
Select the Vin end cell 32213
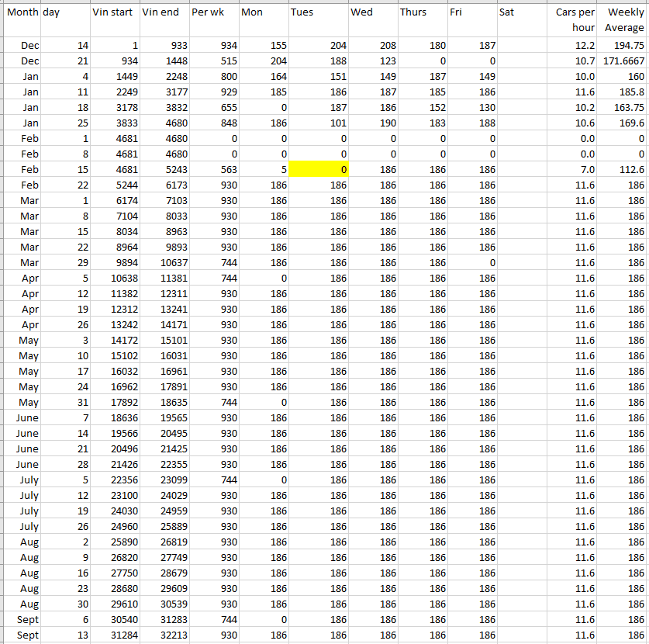pos(164,635)
